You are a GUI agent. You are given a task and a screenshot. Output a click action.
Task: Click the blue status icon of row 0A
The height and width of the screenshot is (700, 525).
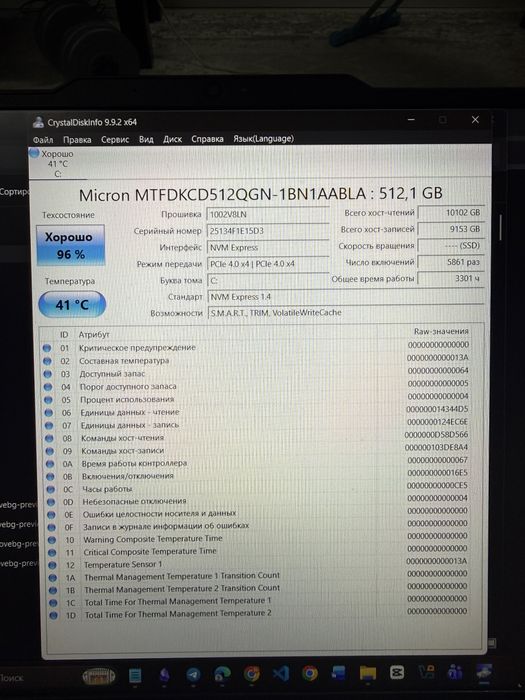click(x=50, y=464)
